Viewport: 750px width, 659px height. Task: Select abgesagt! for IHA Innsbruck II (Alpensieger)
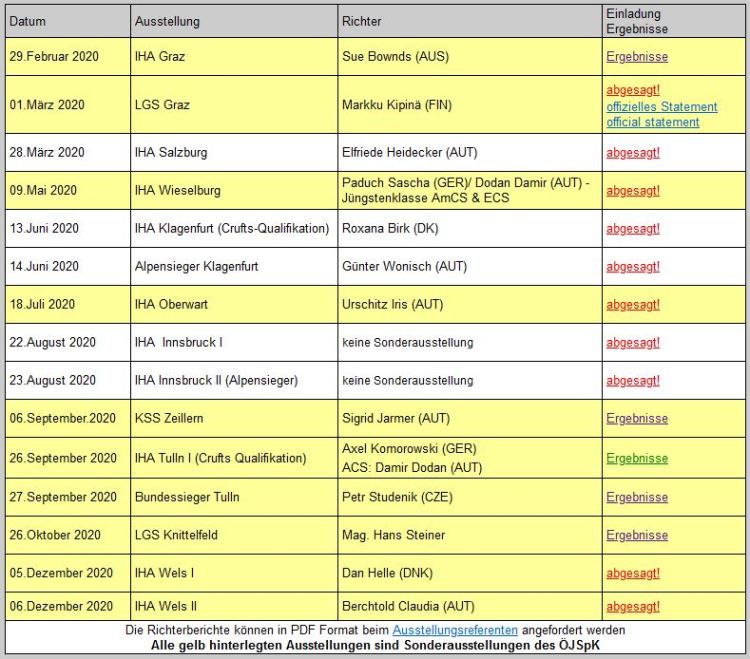point(632,381)
